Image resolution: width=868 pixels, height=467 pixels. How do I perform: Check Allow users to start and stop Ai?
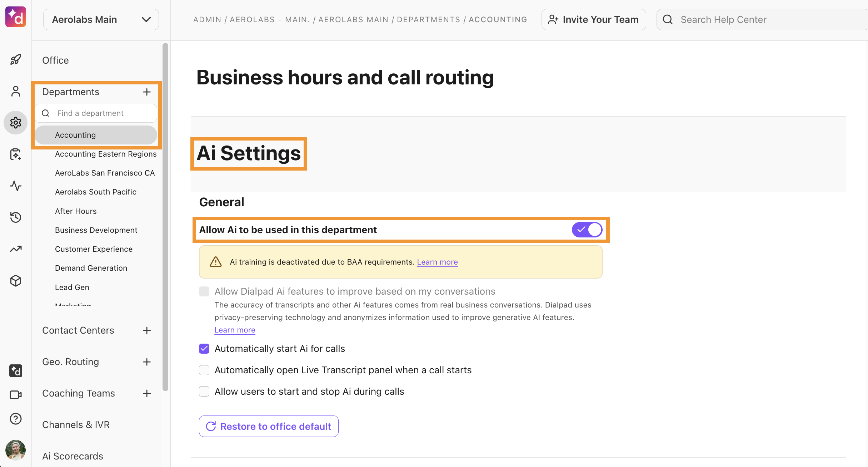tap(204, 392)
